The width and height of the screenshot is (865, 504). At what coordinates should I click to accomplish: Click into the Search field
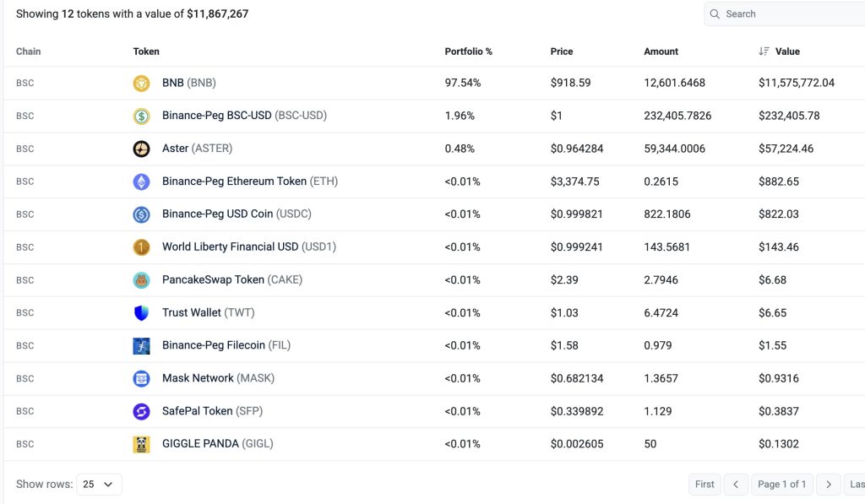790,14
